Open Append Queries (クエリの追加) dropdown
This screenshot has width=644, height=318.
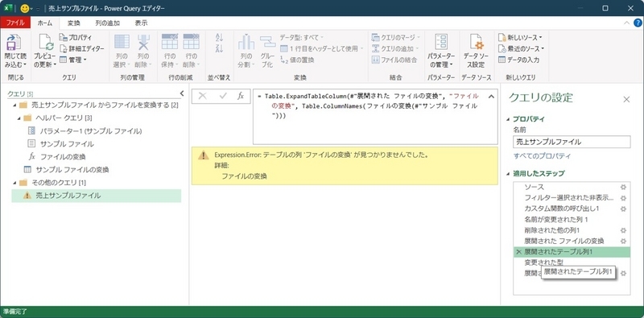coord(396,48)
